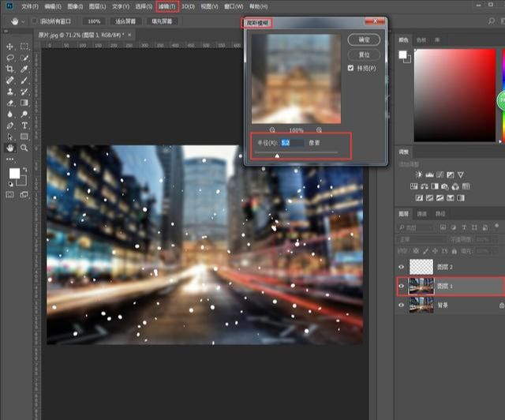Viewport: 505px width, 420px height.
Task: Toggle lock image pixels brush icon
Action: tap(425, 251)
